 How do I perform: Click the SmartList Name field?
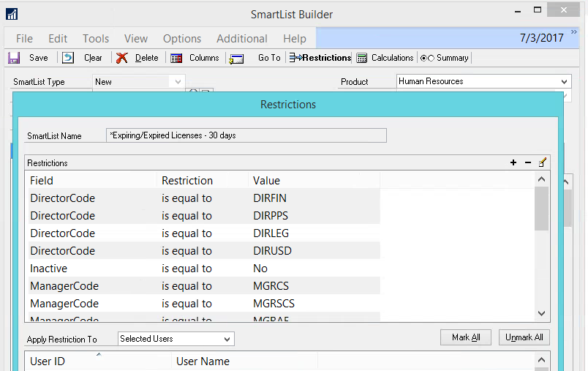246,135
